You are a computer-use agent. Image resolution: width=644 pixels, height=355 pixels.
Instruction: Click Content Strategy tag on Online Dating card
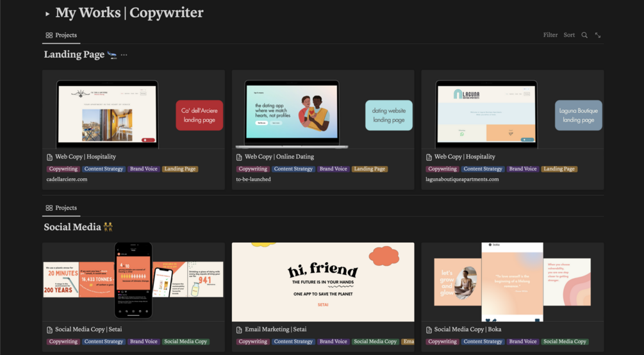pyautogui.click(x=293, y=169)
